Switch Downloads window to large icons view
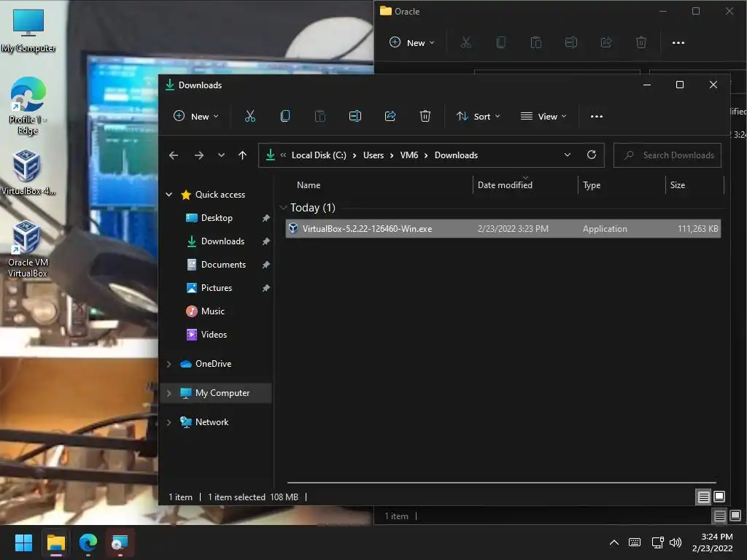Image resolution: width=747 pixels, height=560 pixels. point(719,497)
